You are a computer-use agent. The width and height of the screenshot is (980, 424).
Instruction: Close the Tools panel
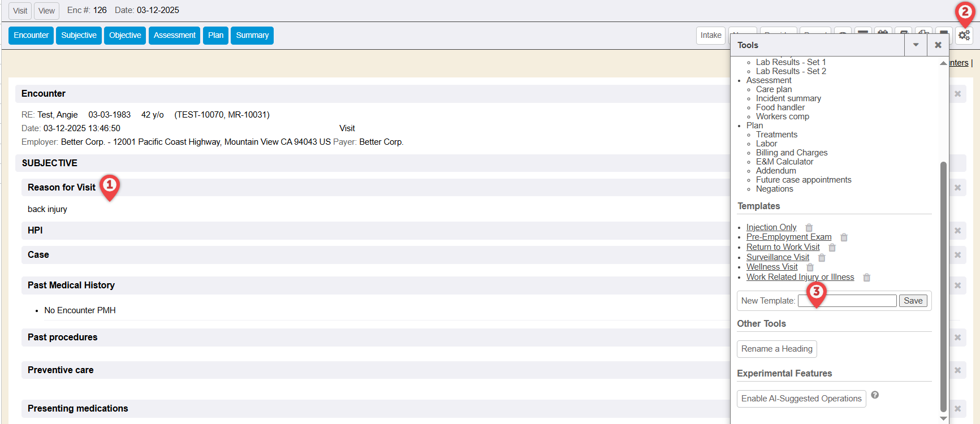click(x=938, y=45)
